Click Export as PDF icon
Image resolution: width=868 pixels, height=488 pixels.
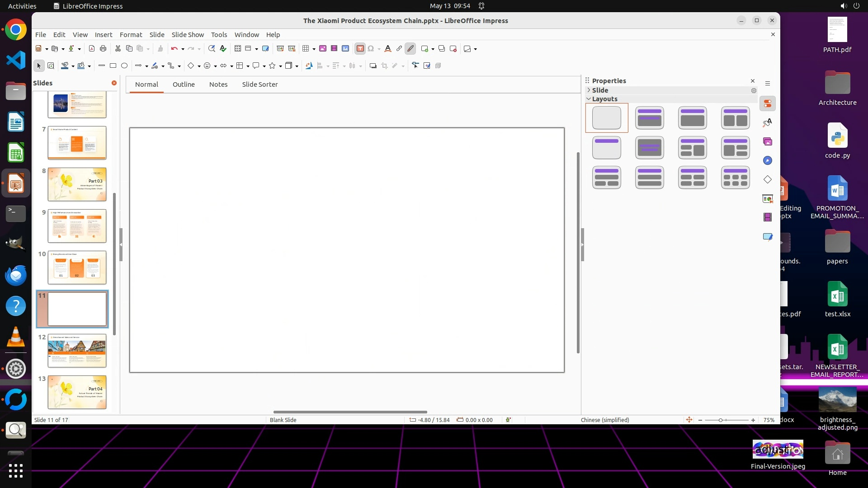coord(92,49)
